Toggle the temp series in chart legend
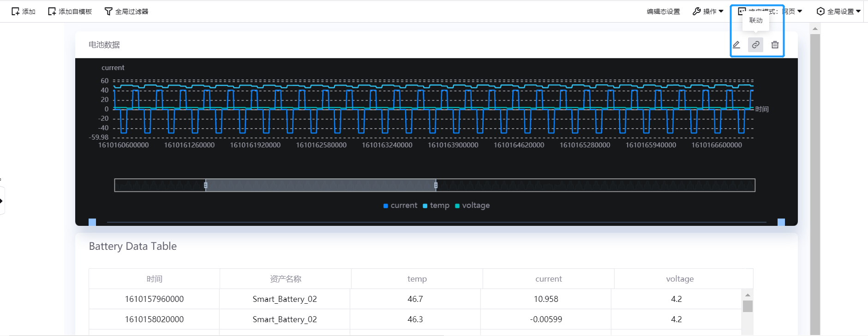868x336 pixels. 436,206
